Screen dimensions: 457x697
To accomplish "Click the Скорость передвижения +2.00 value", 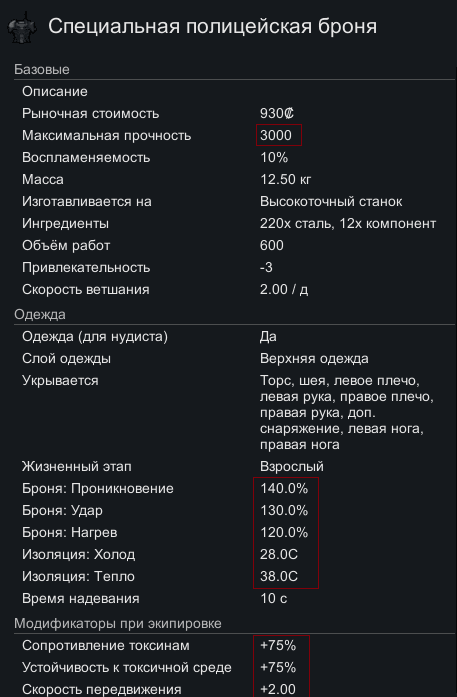I will pyautogui.click(x=278, y=689).
